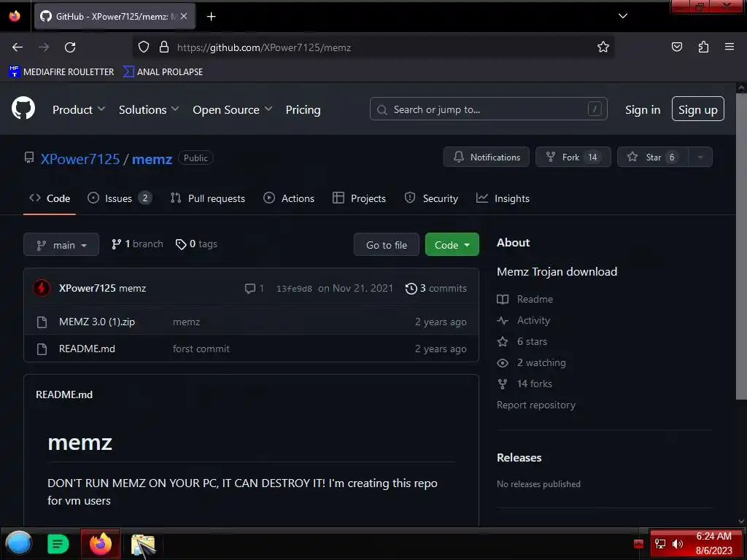This screenshot has height=560, width=747.
Task: Open the MEMZ 3.0 (1).zip file
Action: click(x=97, y=322)
